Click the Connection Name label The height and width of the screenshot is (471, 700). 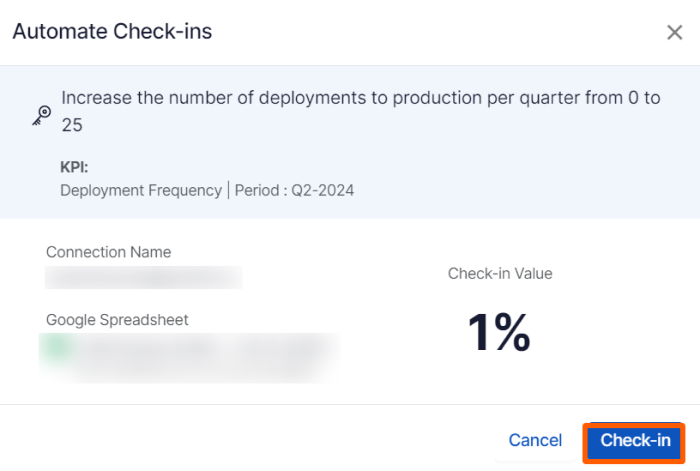[x=108, y=252]
